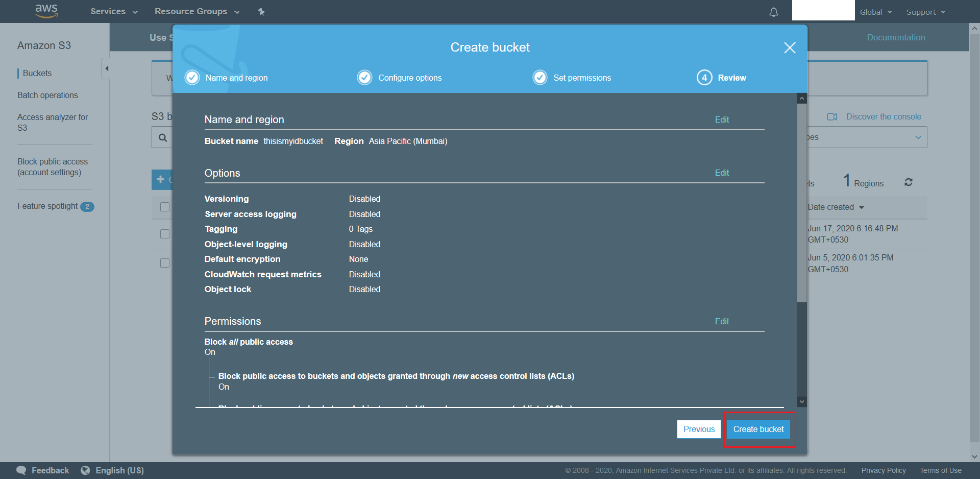980x479 pixels.
Task: Click the bucket name thisismyidbucket
Action: tap(293, 141)
